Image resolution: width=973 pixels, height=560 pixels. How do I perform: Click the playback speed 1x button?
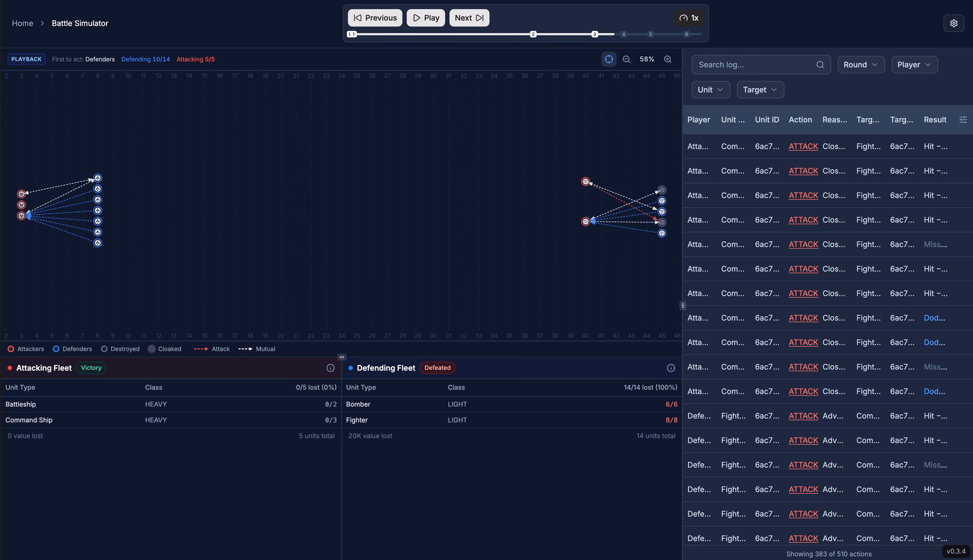(x=689, y=18)
